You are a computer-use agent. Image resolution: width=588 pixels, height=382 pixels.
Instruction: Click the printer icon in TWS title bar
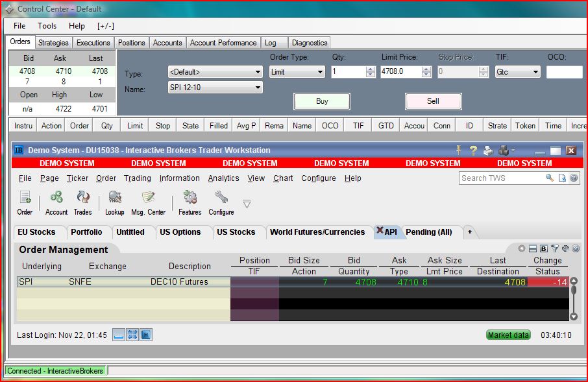(x=488, y=150)
